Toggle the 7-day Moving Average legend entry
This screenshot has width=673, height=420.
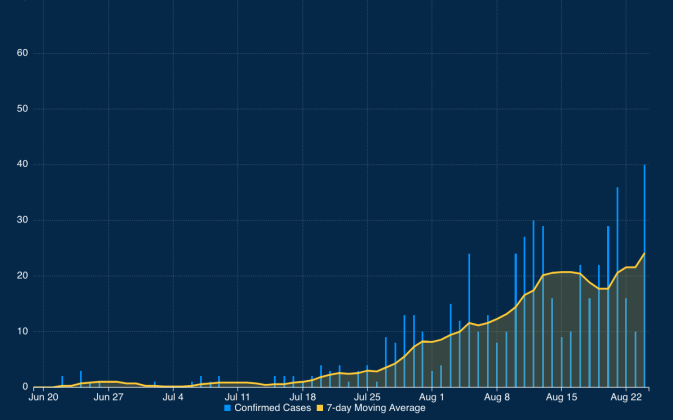click(371, 408)
